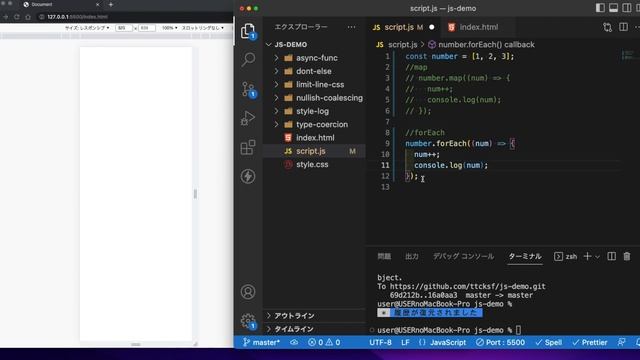
Task: Toggle Spell checker in status bar
Action: pyautogui.click(x=549, y=342)
